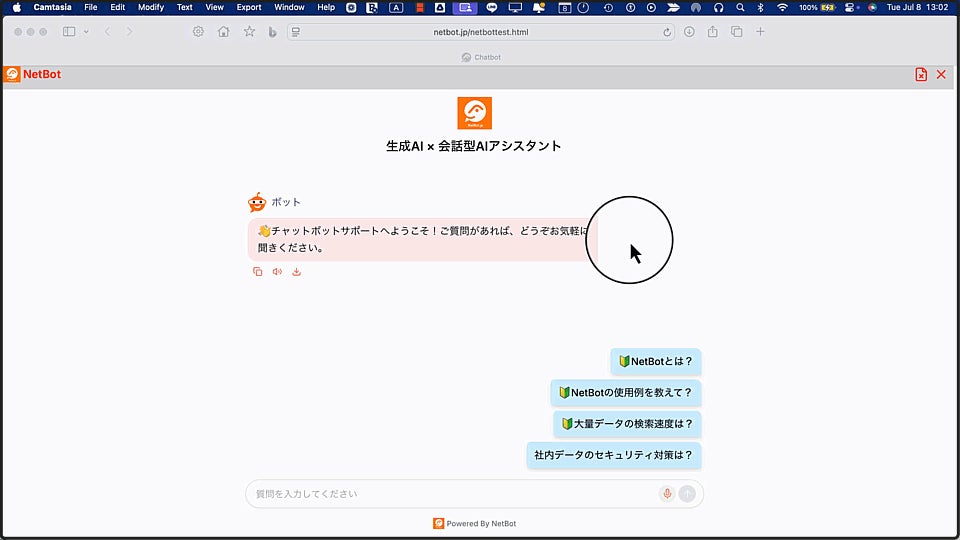Expand the sidebar dropdown arrow
The width and height of the screenshot is (960, 540).
(86, 32)
